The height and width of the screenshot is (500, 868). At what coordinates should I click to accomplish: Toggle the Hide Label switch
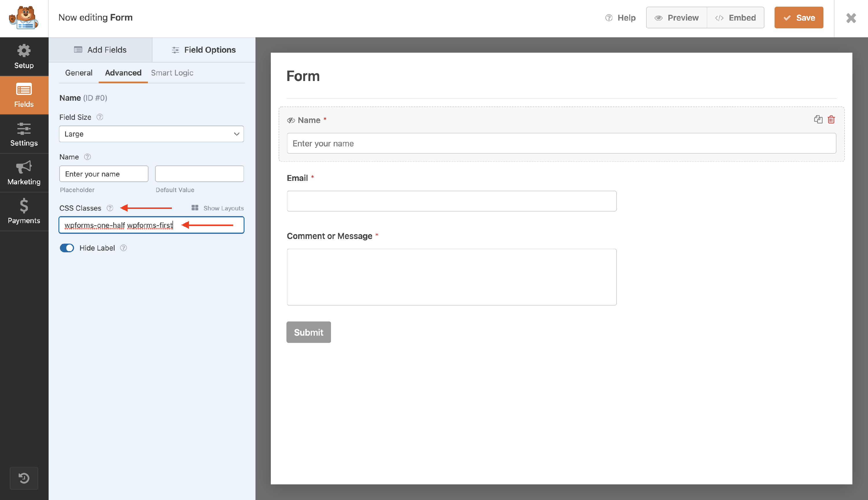[x=67, y=248]
